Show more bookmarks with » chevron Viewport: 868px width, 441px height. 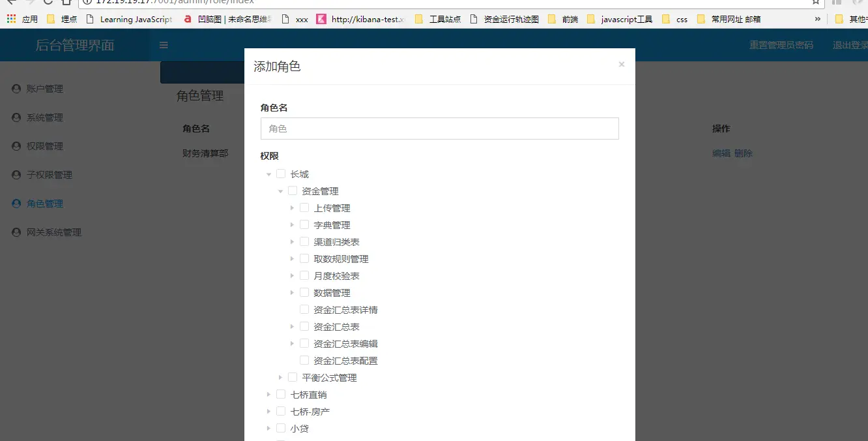click(818, 19)
